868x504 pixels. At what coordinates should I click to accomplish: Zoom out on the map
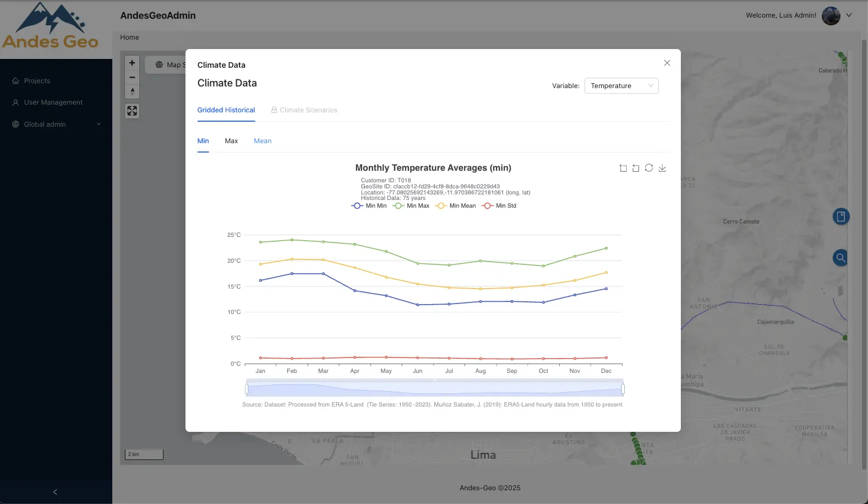coord(132,77)
